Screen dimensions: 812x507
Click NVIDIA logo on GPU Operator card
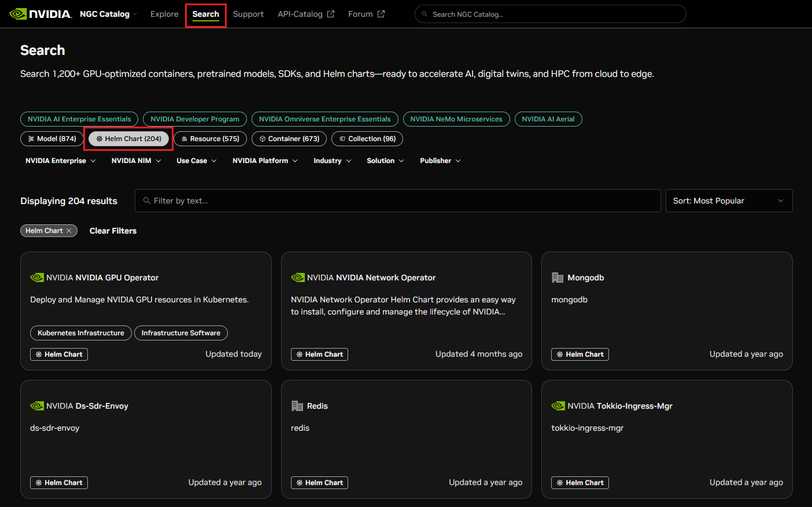[37, 277]
